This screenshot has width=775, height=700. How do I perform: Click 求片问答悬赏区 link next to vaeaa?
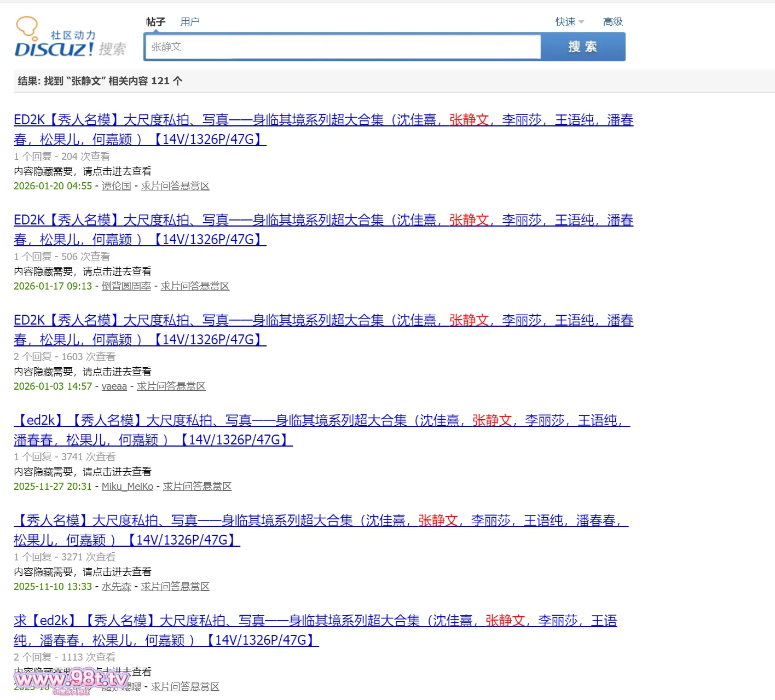[x=171, y=386]
